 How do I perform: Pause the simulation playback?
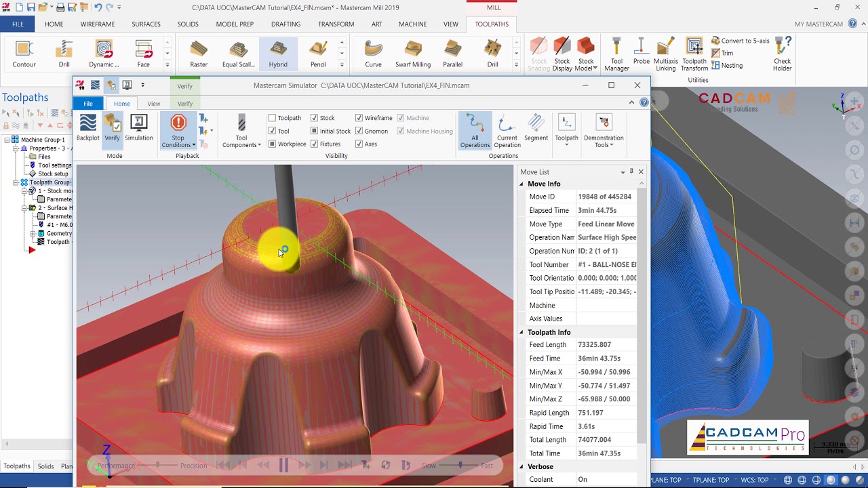[x=283, y=465]
